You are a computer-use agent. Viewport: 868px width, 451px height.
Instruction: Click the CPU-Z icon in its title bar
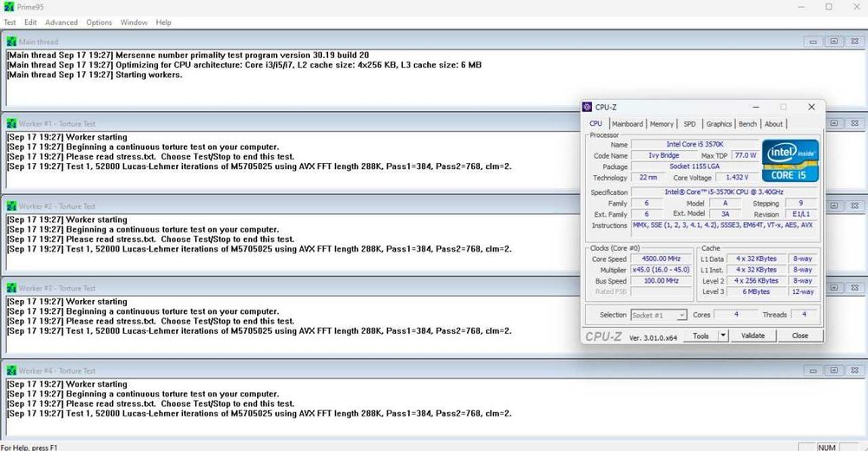588,108
